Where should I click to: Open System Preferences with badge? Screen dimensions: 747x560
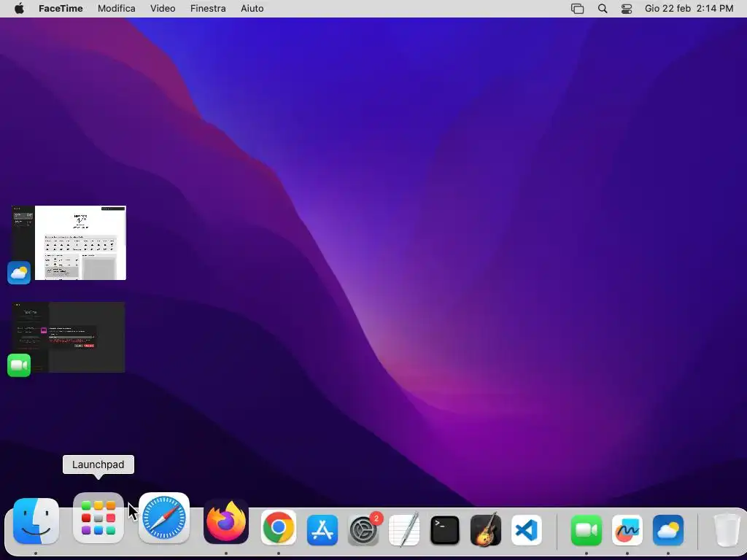point(364,529)
